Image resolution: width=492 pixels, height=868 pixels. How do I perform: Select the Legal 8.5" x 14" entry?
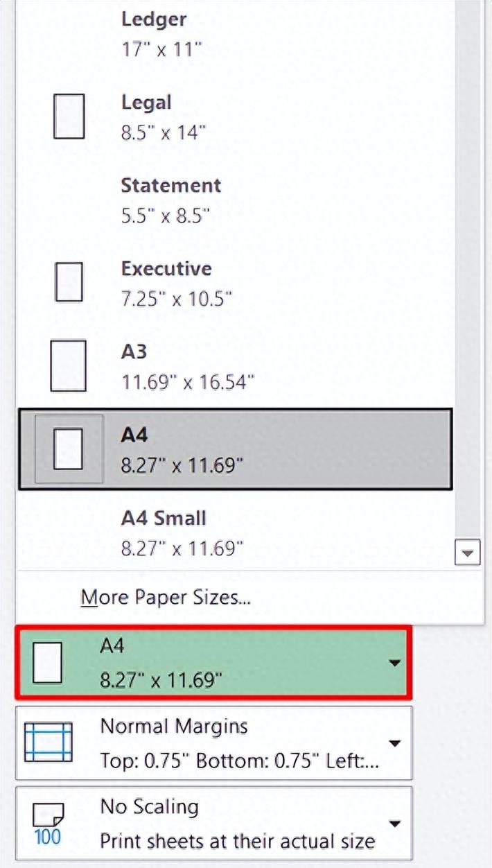164,116
